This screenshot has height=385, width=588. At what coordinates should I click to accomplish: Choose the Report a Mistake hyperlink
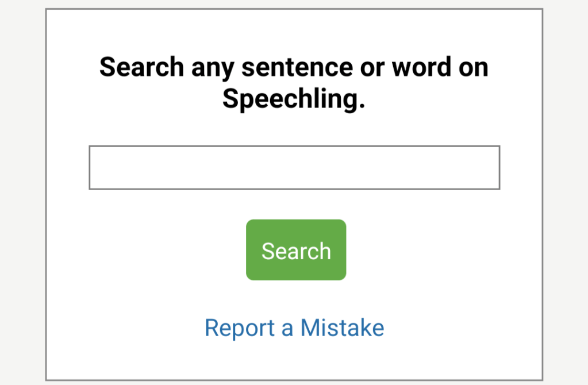point(294,328)
